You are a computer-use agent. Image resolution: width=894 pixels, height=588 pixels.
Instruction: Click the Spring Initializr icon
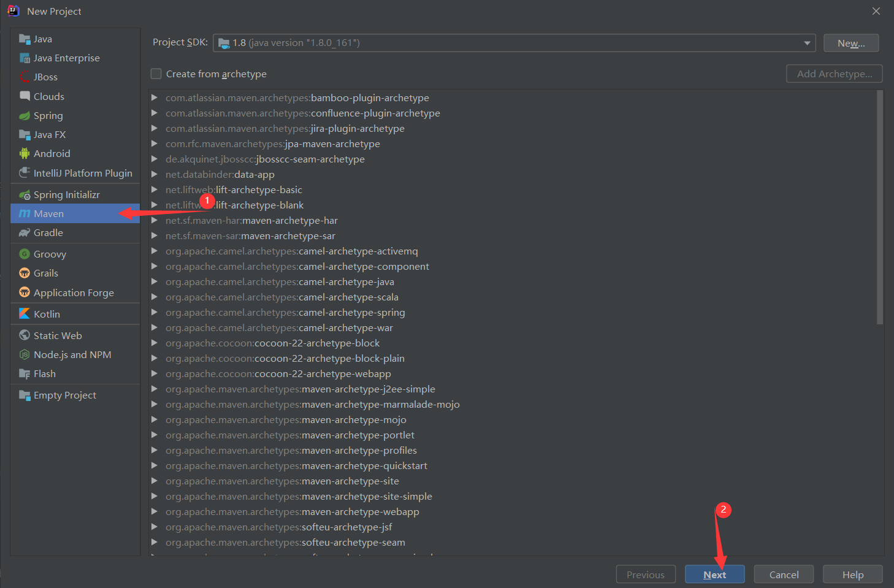pos(25,194)
